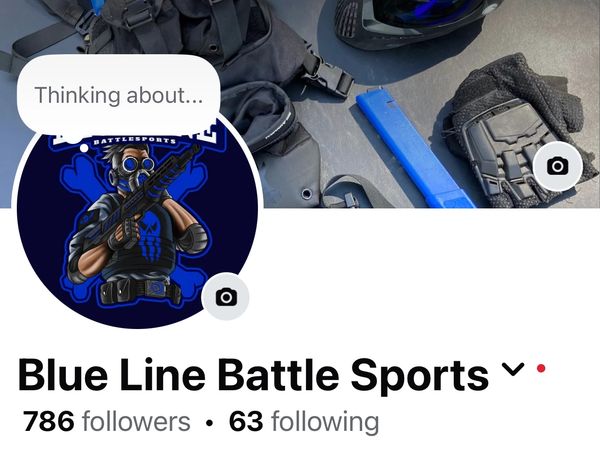Click the BATTLESPORTS banner text in logo
The height and width of the screenshot is (451, 600).
point(135,141)
